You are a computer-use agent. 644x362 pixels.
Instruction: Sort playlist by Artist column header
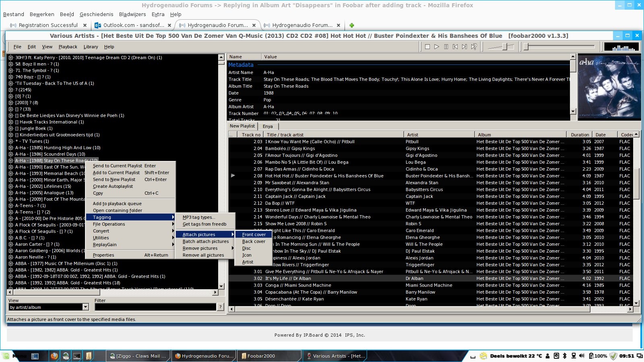click(x=439, y=135)
